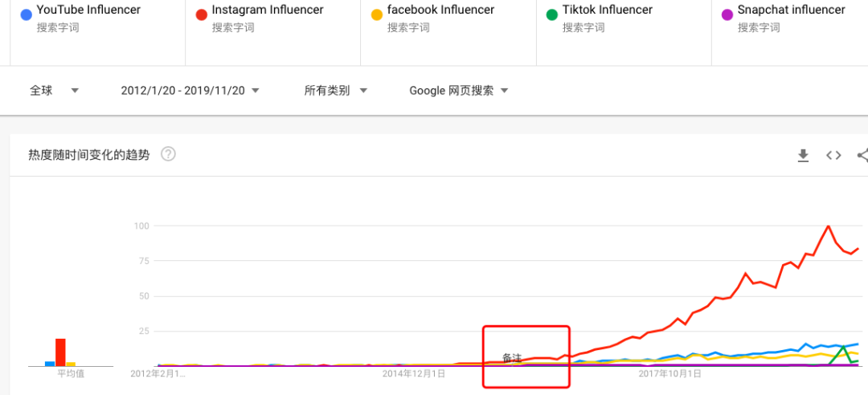Edit the facebook Influencer term field

440,10
